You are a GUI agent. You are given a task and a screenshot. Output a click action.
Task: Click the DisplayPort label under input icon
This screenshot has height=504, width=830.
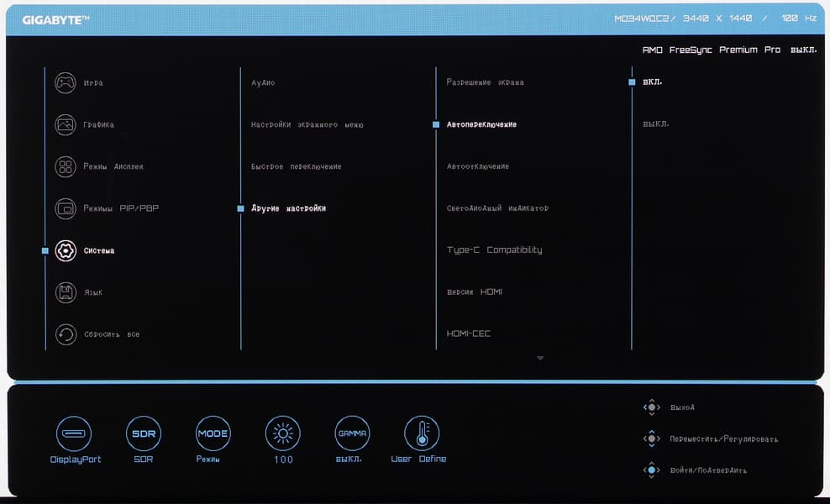coord(75,459)
